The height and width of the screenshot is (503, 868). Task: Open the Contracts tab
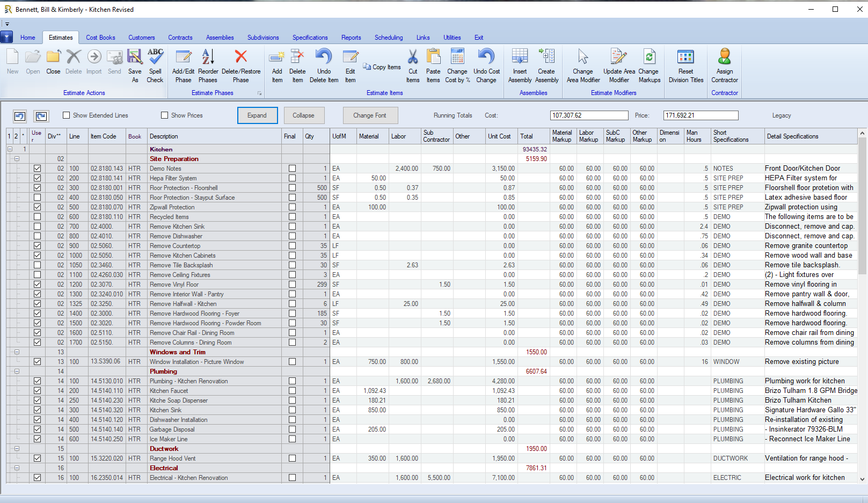180,38
